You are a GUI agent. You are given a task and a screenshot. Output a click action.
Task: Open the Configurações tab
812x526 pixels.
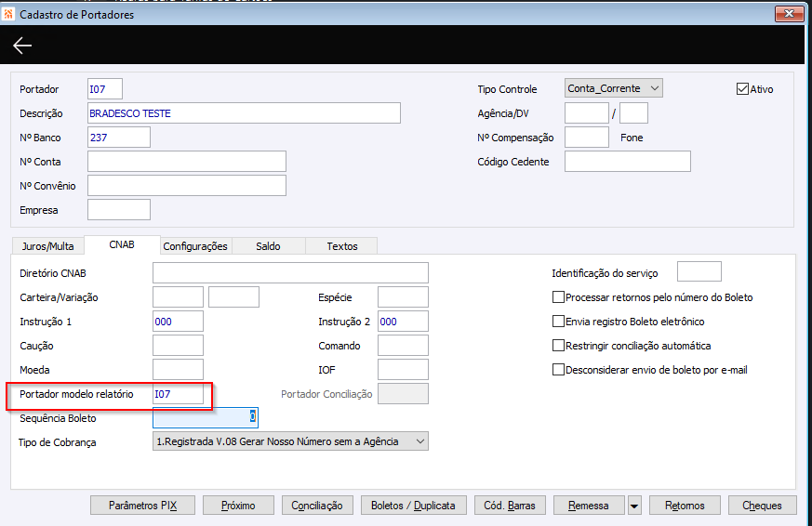(195, 246)
